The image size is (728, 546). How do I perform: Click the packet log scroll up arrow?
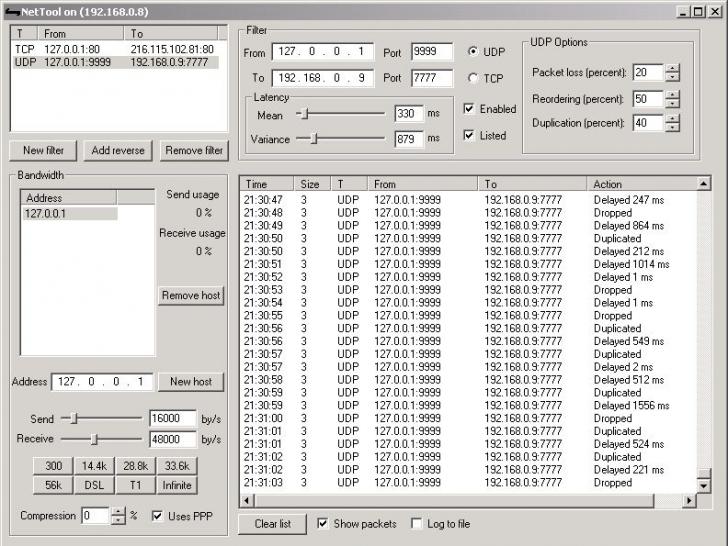704,184
